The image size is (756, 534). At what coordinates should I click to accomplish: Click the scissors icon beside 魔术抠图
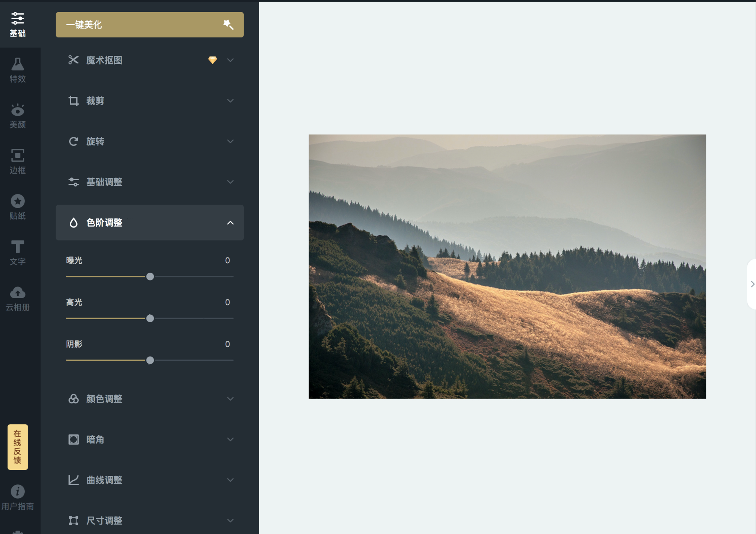[x=74, y=60]
